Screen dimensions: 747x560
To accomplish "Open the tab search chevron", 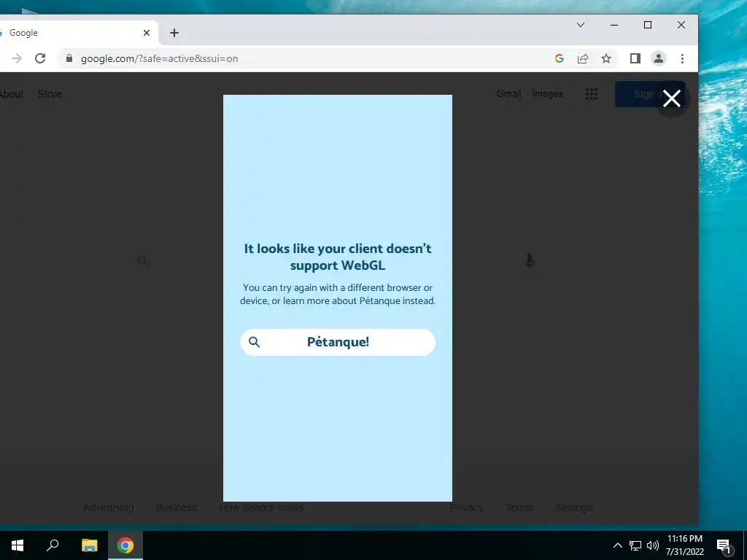I will coord(581,25).
